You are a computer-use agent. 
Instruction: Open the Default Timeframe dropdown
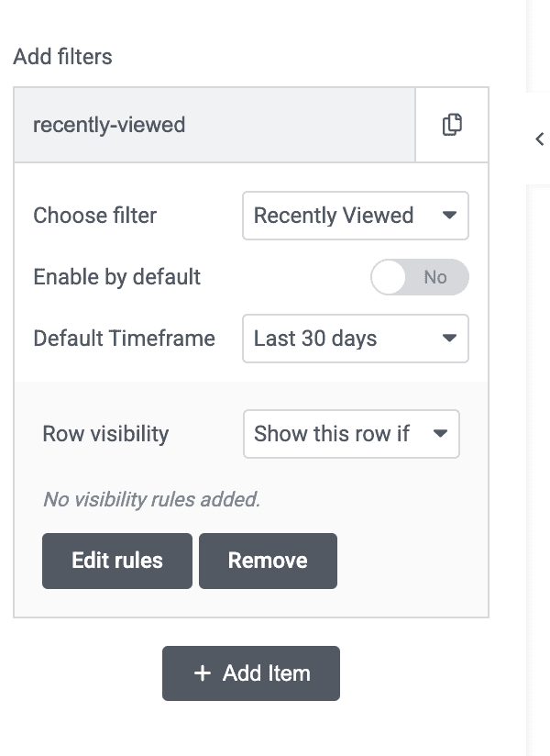point(355,339)
